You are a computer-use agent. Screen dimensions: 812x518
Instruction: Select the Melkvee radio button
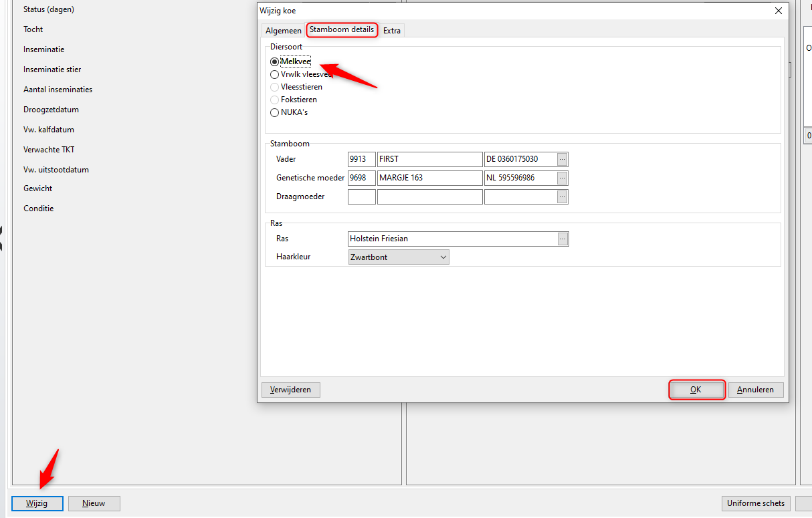pos(274,61)
